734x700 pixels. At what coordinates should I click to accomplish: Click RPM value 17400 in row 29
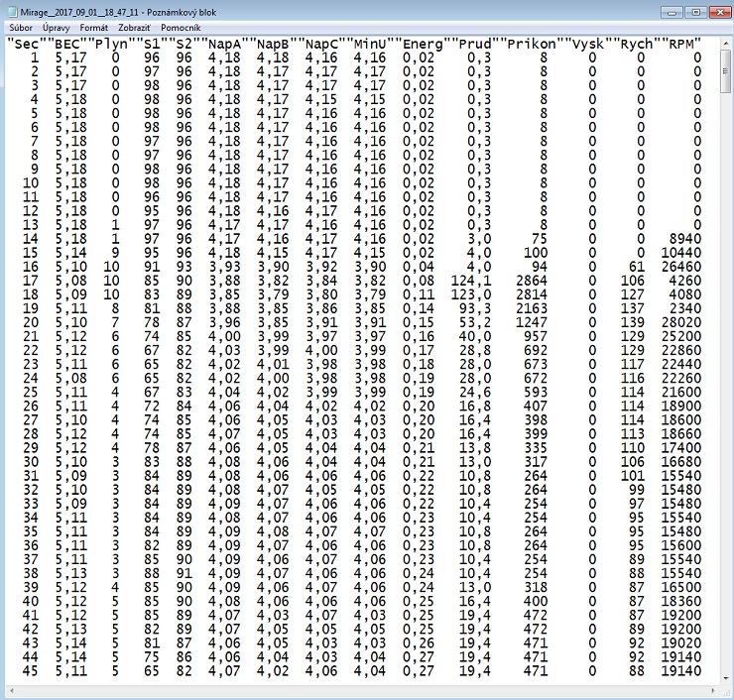[680, 448]
